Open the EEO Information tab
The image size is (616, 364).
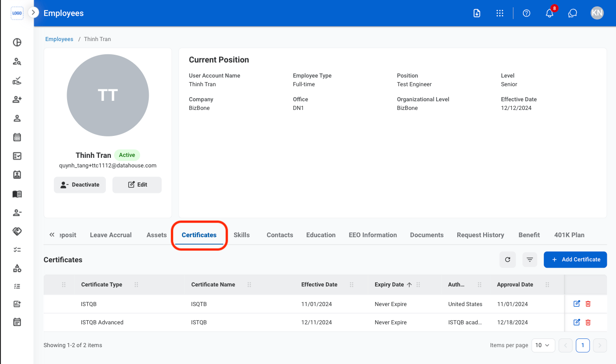pos(373,235)
